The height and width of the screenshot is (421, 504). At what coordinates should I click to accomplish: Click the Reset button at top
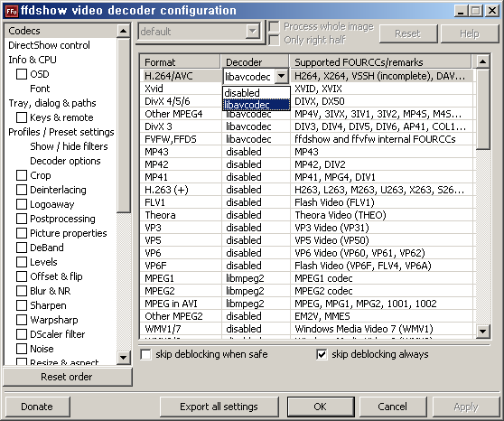407,33
